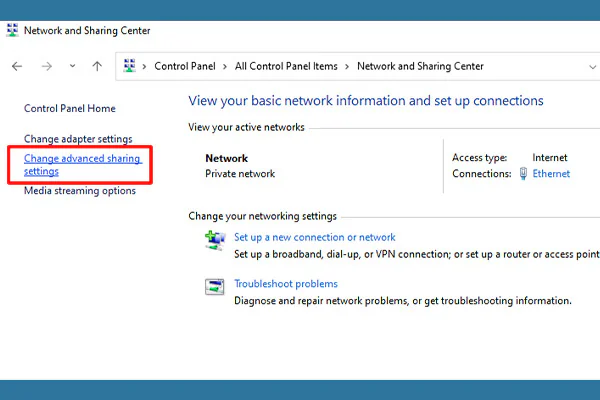Click Set up a new connection or network
The height and width of the screenshot is (400, 600).
315,237
